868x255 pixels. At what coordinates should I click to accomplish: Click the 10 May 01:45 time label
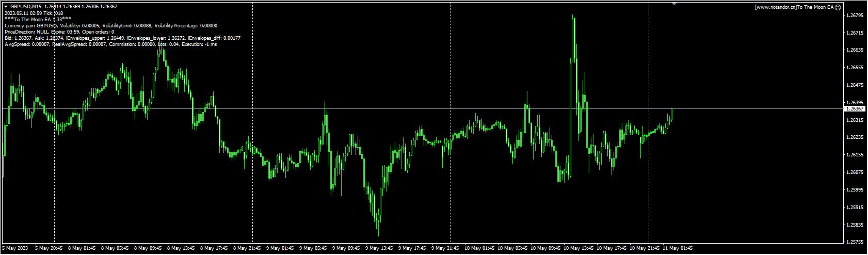pos(479,248)
